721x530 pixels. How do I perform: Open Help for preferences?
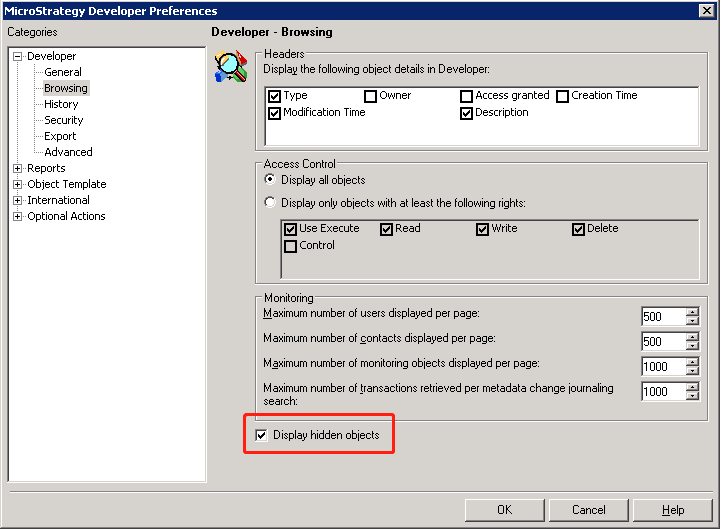pos(673,510)
